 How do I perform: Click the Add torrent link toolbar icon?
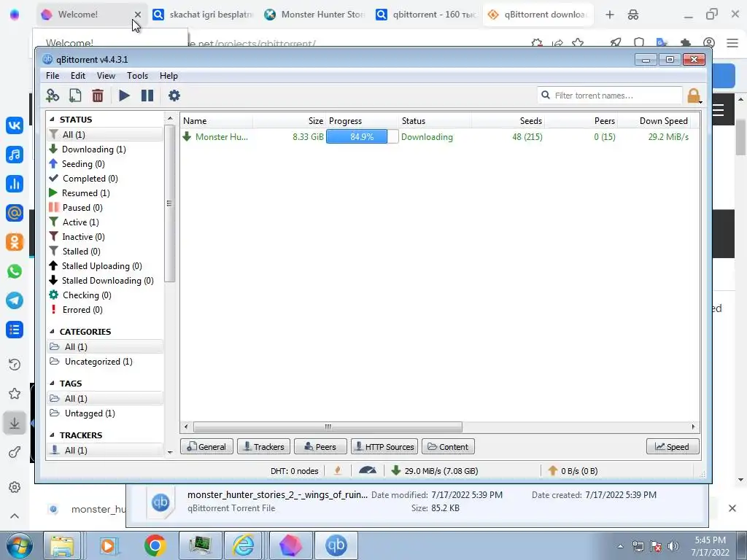[x=53, y=96]
